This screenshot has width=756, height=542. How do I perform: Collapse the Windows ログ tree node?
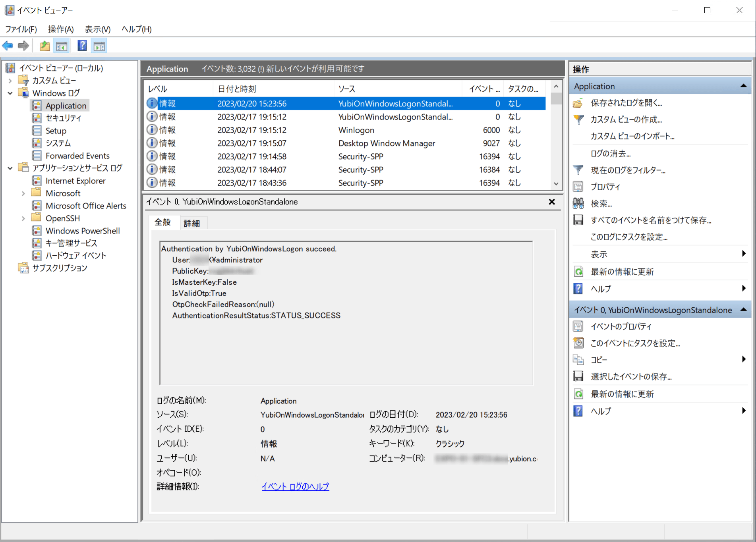coord(10,93)
